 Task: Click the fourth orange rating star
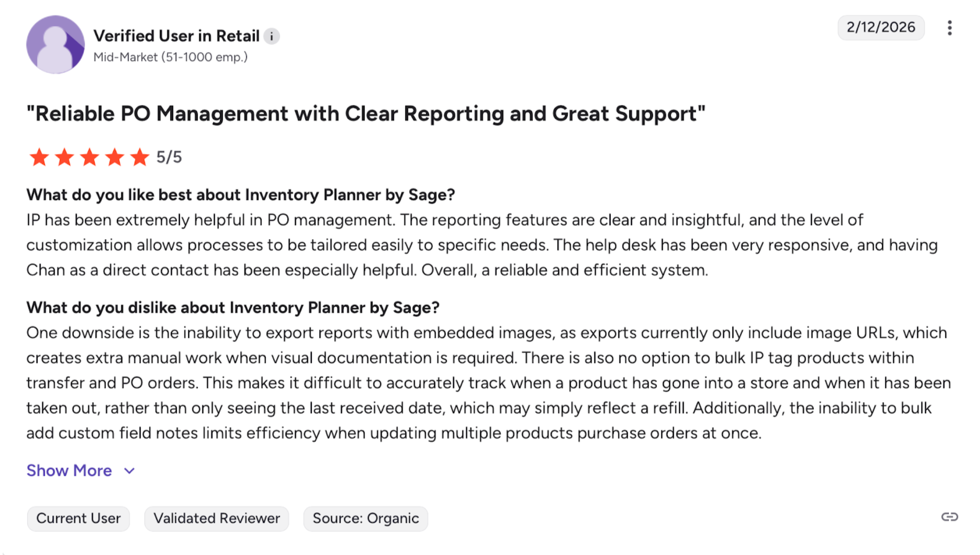click(115, 157)
